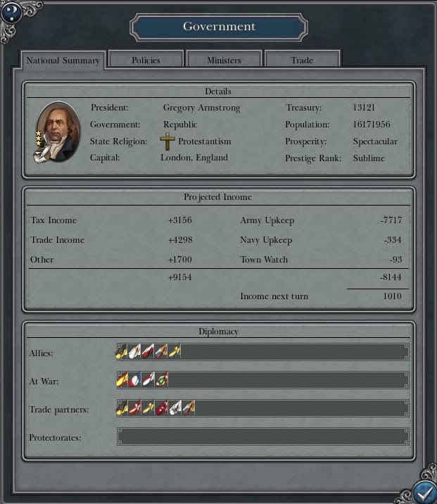This screenshot has height=504, width=437.
Task: Click the last flag in Trade partners row
Action: 189,408
